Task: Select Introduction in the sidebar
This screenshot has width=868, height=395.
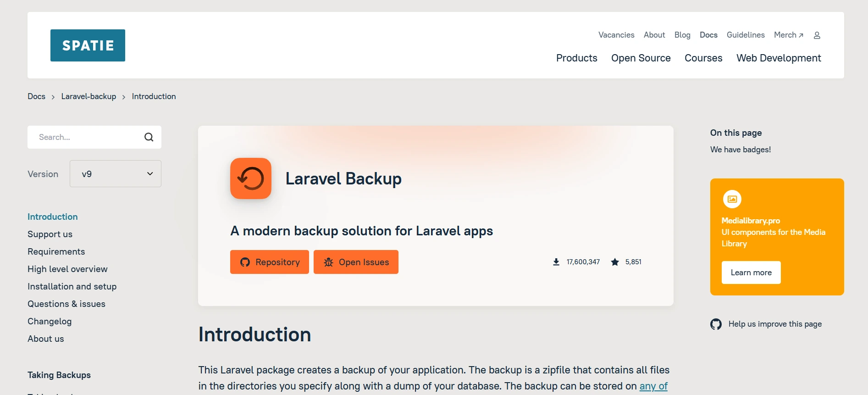Action: [53, 217]
